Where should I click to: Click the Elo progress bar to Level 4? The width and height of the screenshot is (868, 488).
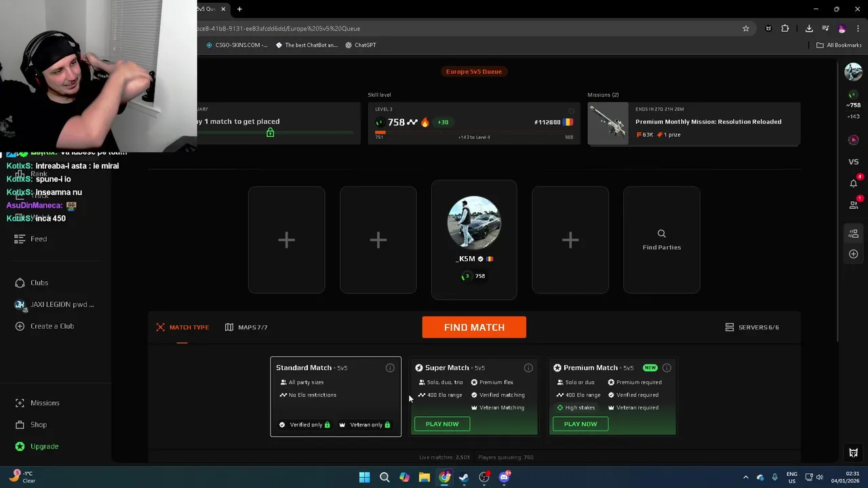click(x=474, y=133)
